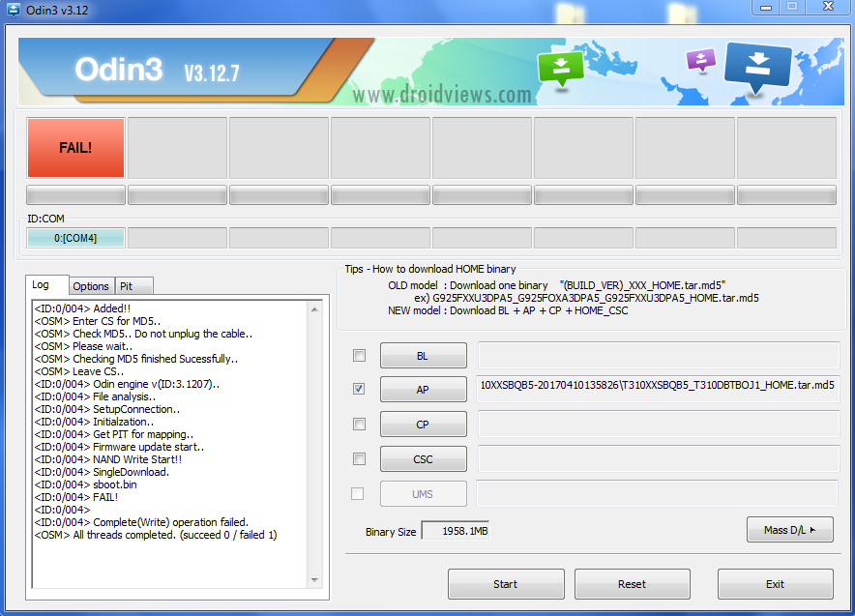855x616 pixels.
Task: Select the 0:[COM4] port indicator
Action: click(75, 238)
